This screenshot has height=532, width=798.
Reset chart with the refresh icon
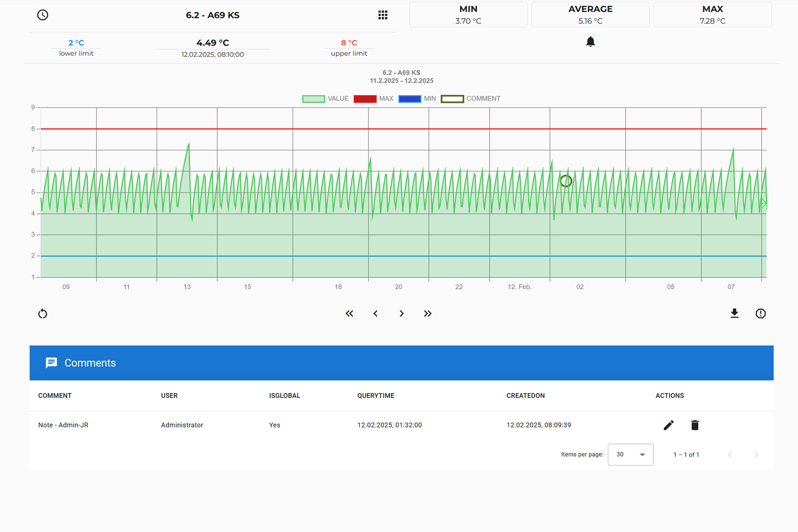pyautogui.click(x=43, y=314)
